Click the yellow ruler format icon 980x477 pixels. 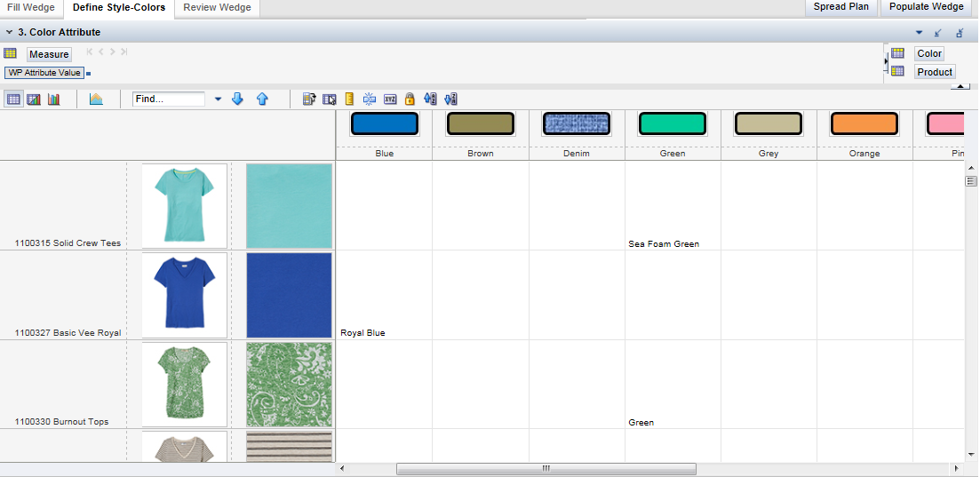point(349,99)
